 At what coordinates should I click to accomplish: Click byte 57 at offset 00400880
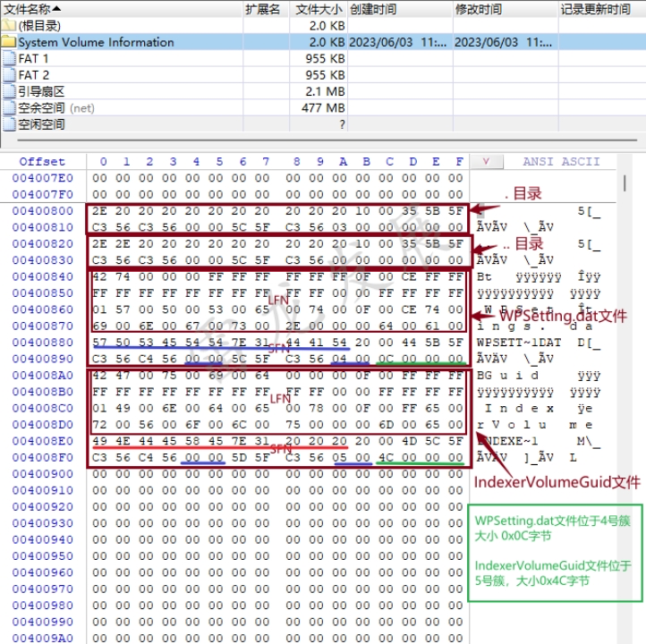coord(99,343)
